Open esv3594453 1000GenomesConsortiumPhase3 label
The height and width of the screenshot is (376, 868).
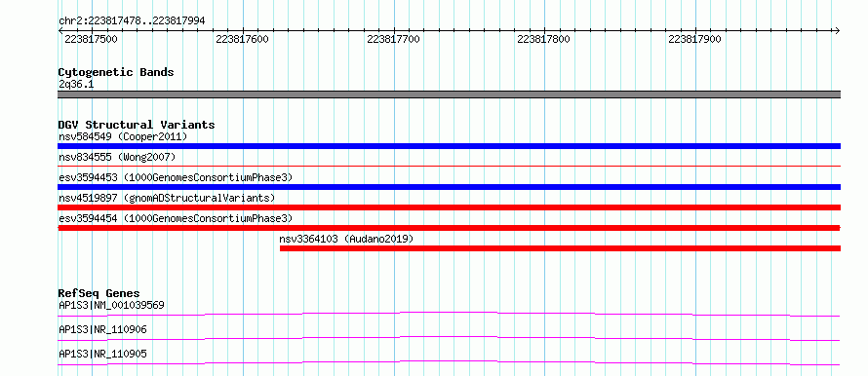point(176,177)
